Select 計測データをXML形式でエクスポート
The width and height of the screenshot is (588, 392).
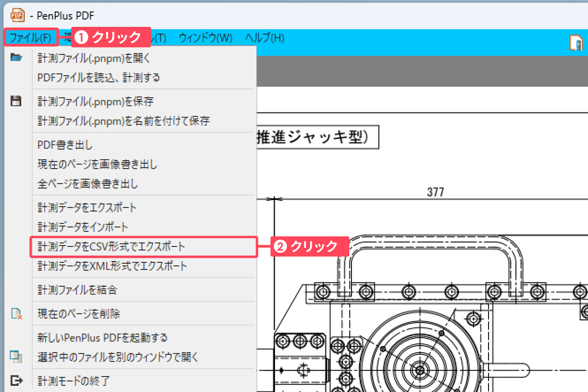(112, 266)
